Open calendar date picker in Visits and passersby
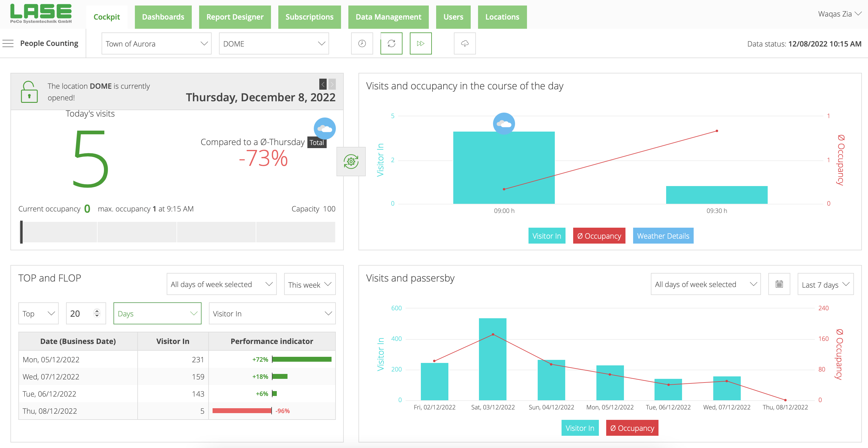This screenshot has height=448, width=868. click(779, 284)
